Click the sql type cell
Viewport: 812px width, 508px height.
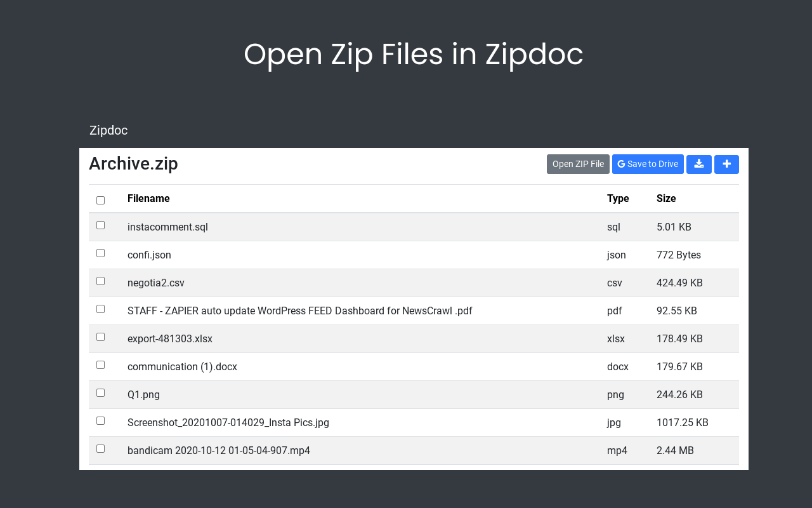[613, 227]
